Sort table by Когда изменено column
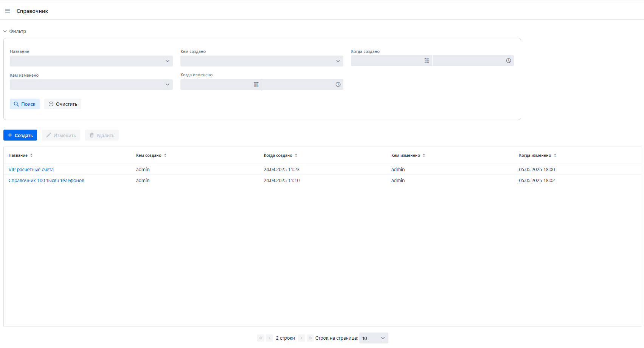 point(555,155)
